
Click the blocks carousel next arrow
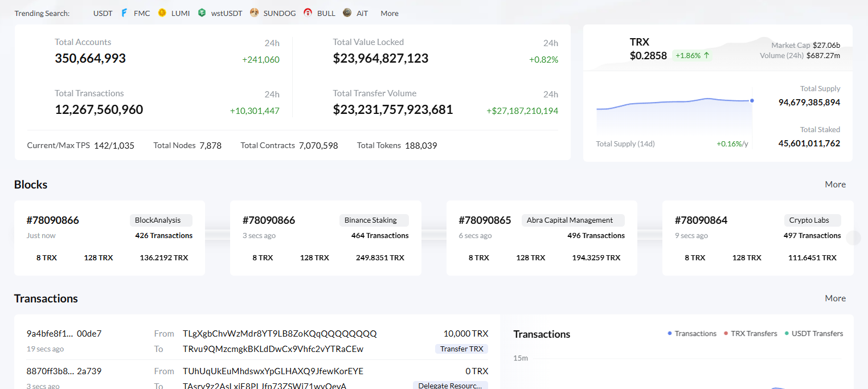pyautogui.click(x=853, y=238)
